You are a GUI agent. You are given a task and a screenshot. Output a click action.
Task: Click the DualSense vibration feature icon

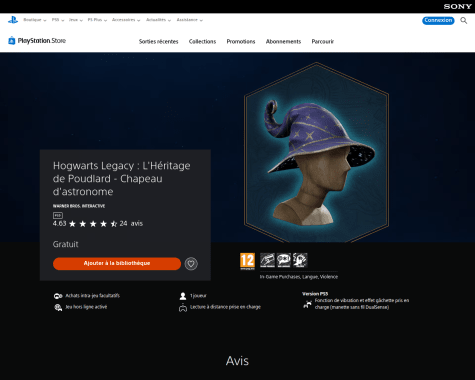coord(307,304)
